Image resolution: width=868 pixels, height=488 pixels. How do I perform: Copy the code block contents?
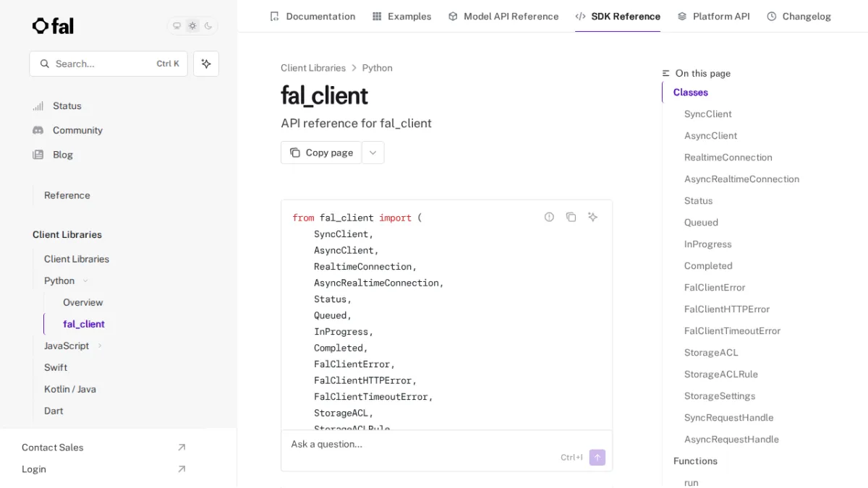click(571, 217)
